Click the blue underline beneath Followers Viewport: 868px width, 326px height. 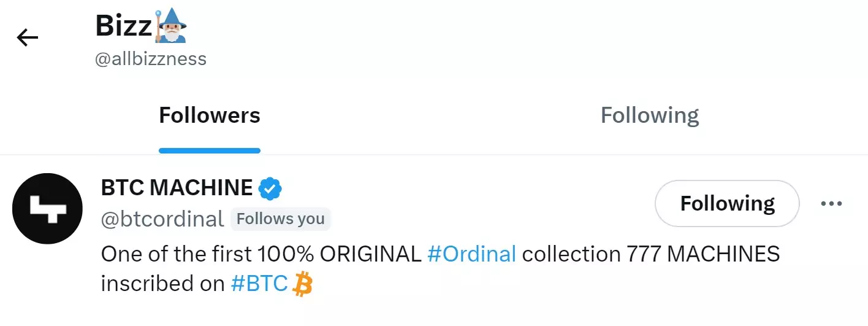pyautogui.click(x=210, y=150)
